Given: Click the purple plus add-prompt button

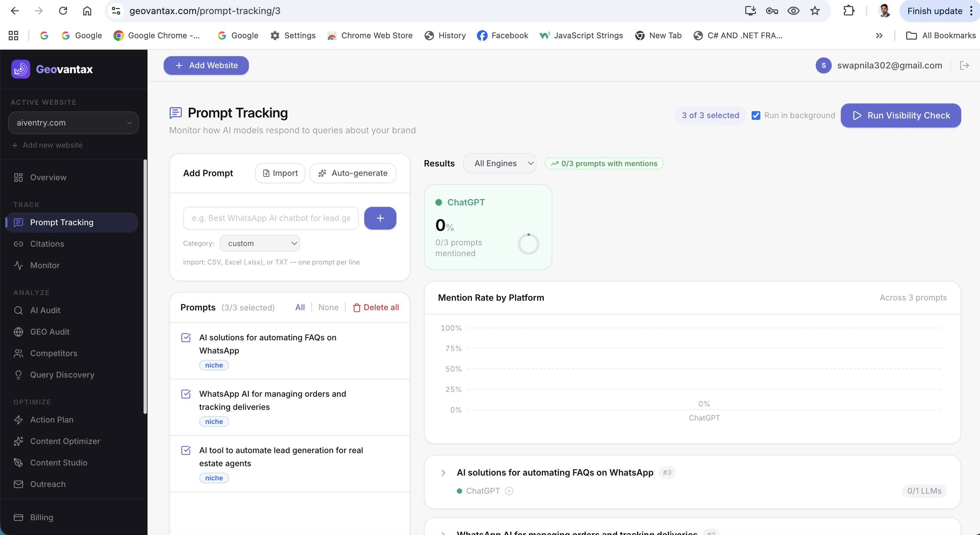Looking at the screenshot, I should coord(380,218).
